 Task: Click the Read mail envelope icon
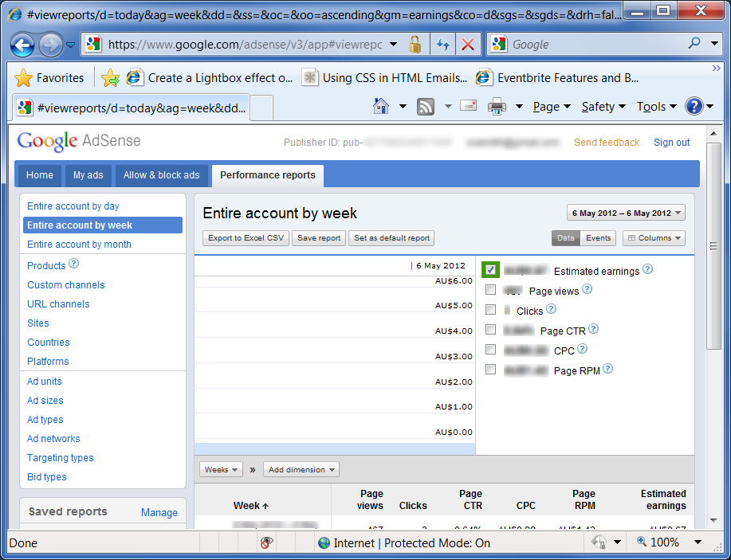(468, 105)
